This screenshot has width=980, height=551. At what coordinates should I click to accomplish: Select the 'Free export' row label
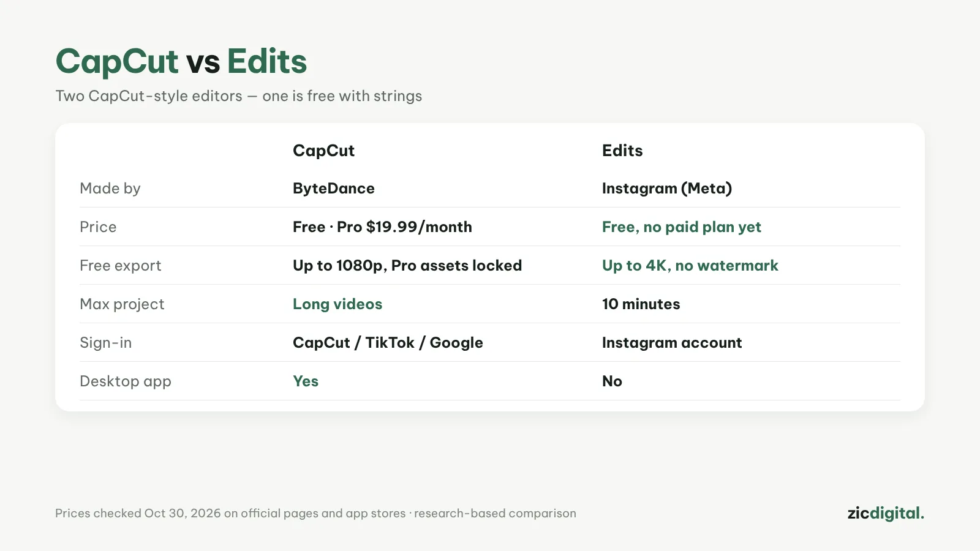point(121,266)
